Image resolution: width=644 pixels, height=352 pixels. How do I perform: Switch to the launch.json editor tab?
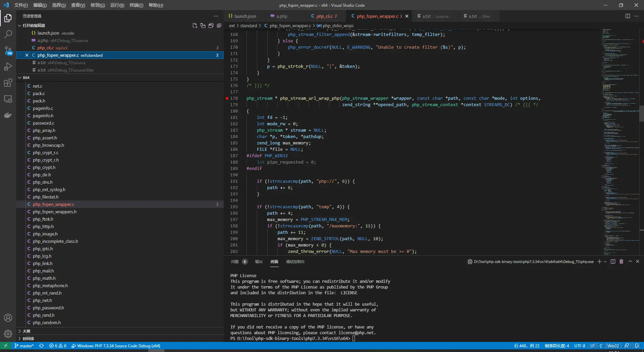245,16
